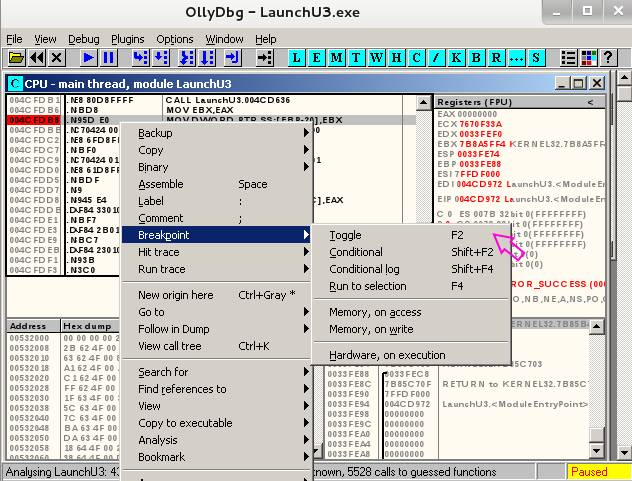632x481 pixels.
Task: Expand the Follow in Dump submenu
Action: tap(217, 329)
